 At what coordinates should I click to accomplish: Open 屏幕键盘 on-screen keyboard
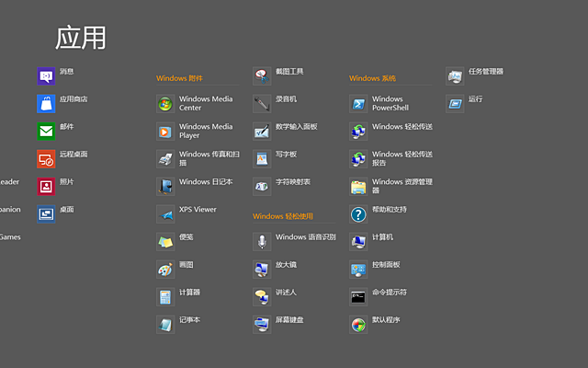coord(278,325)
